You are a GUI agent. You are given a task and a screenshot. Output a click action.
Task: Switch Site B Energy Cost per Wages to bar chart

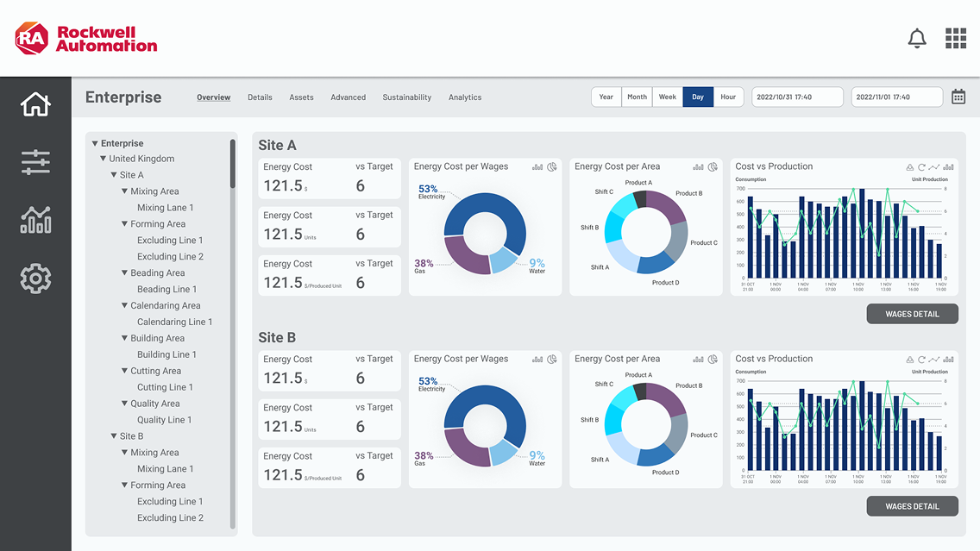tap(537, 360)
